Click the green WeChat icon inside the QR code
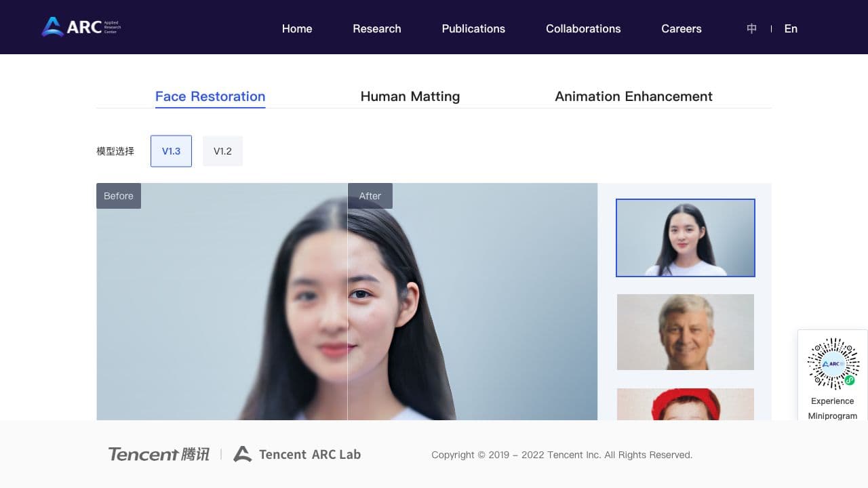The width and height of the screenshot is (868, 488). click(849, 381)
